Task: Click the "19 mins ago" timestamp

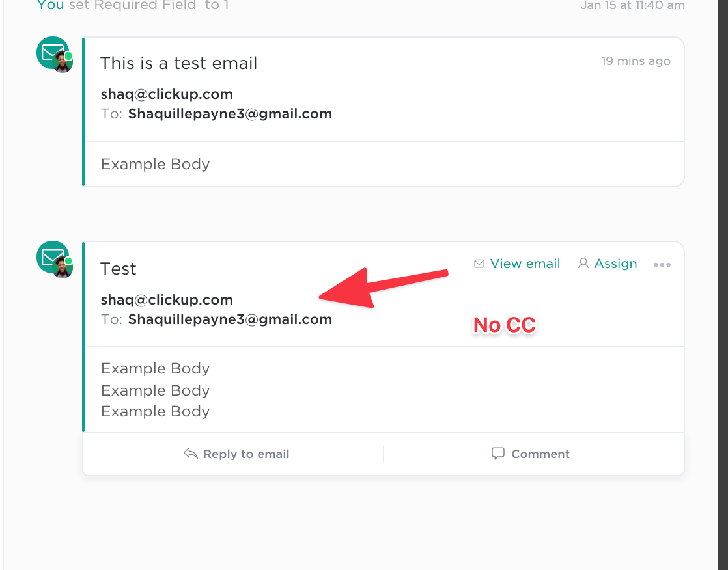Action: pos(636,61)
